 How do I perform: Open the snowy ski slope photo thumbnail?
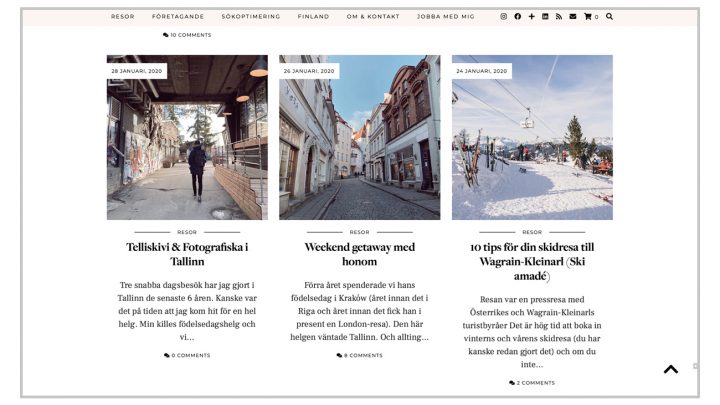[x=532, y=138]
